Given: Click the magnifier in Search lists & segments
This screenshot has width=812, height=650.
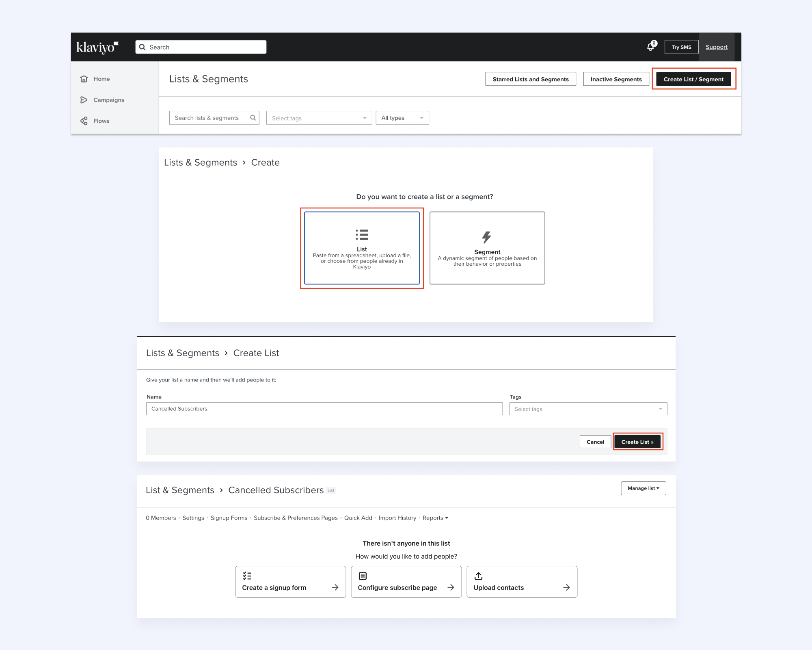Looking at the screenshot, I should [x=253, y=118].
